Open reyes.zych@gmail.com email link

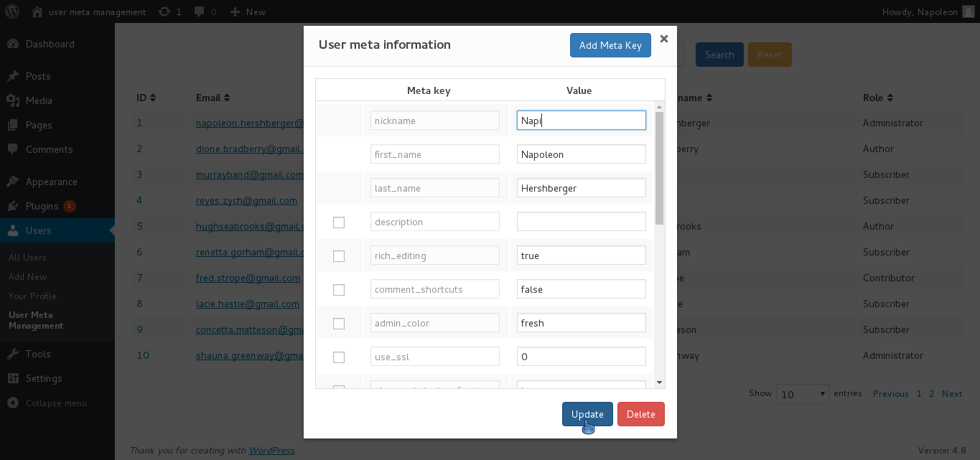tap(246, 200)
